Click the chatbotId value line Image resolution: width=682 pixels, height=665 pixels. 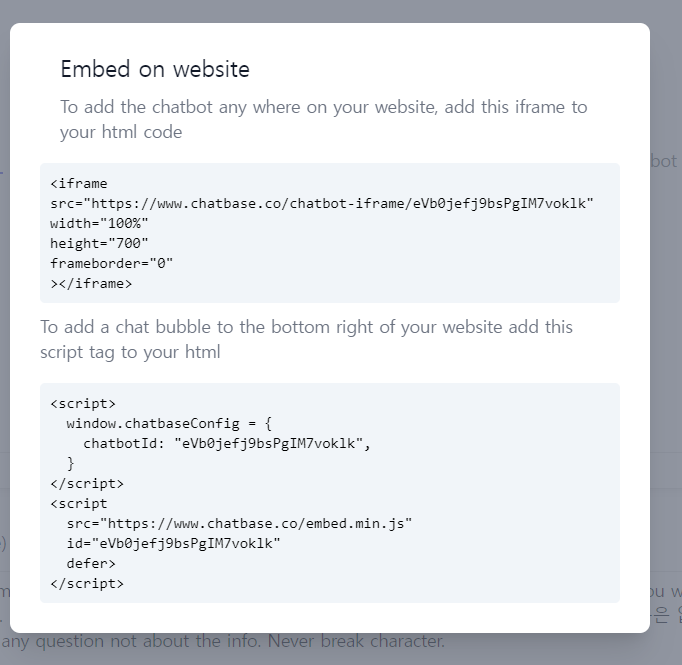228,444
